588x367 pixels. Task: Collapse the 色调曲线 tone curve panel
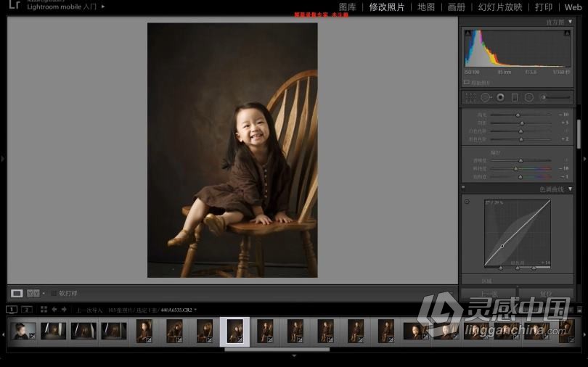point(570,189)
